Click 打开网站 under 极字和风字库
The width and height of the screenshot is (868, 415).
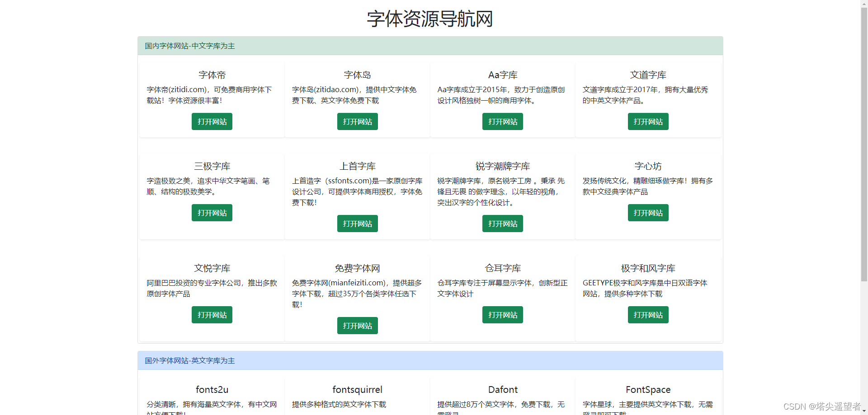click(x=648, y=315)
